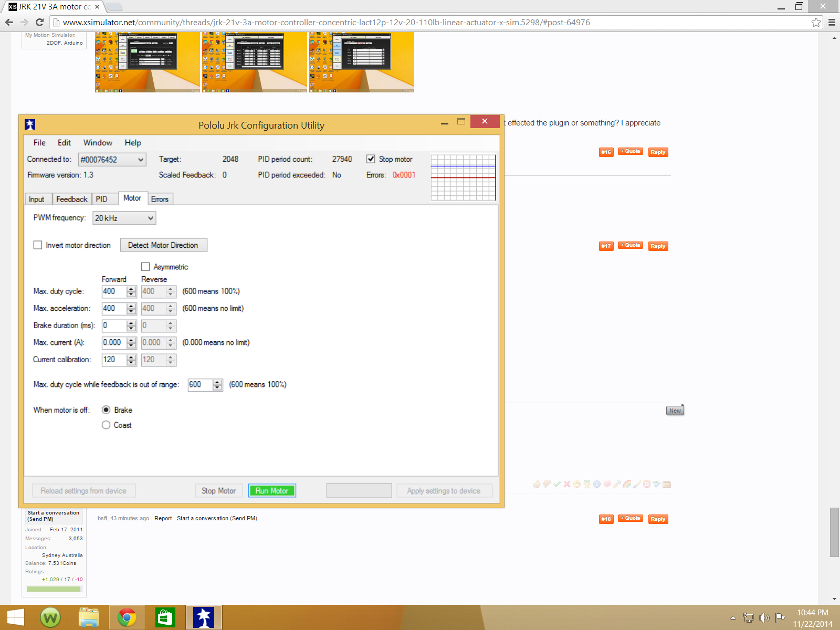Image resolution: width=840 pixels, height=630 pixels.
Task: Click Detect Motor Direction button
Action: click(163, 245)
